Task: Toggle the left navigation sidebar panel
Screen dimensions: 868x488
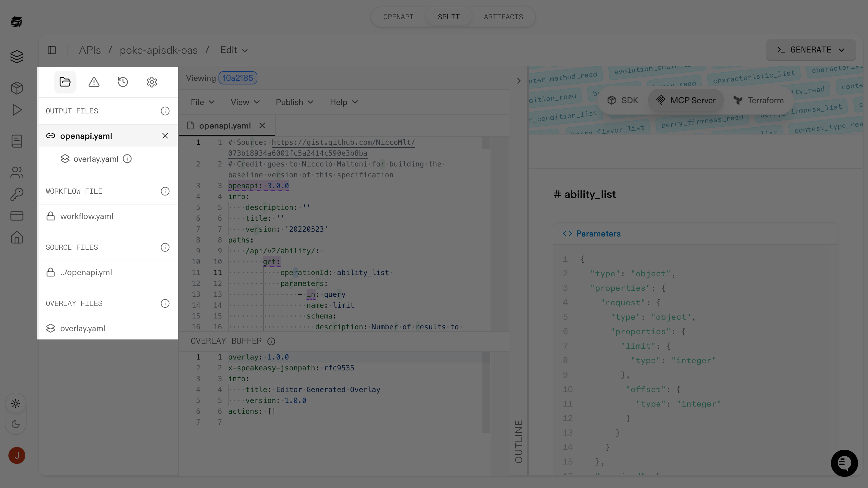Action: (x=52, y=50)
